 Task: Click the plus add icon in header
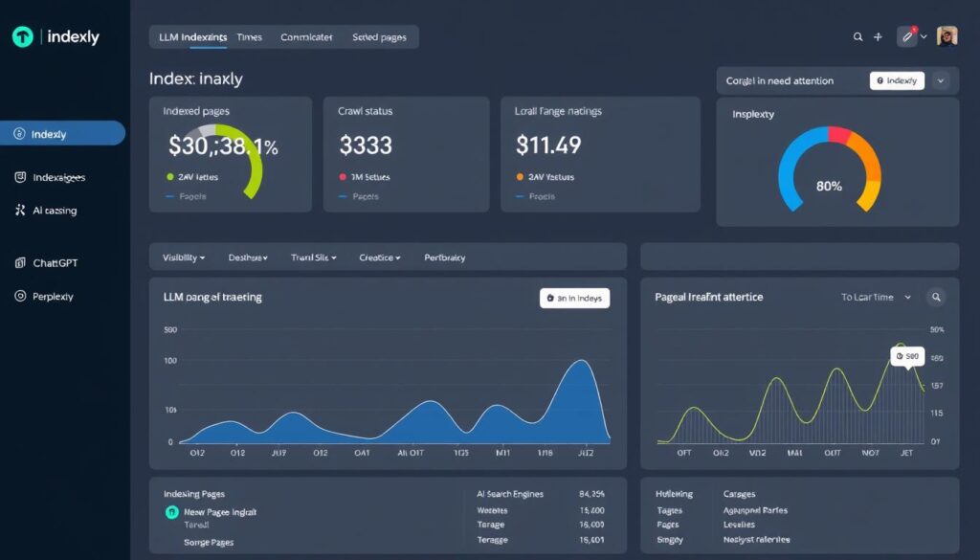tap(878, 37)
